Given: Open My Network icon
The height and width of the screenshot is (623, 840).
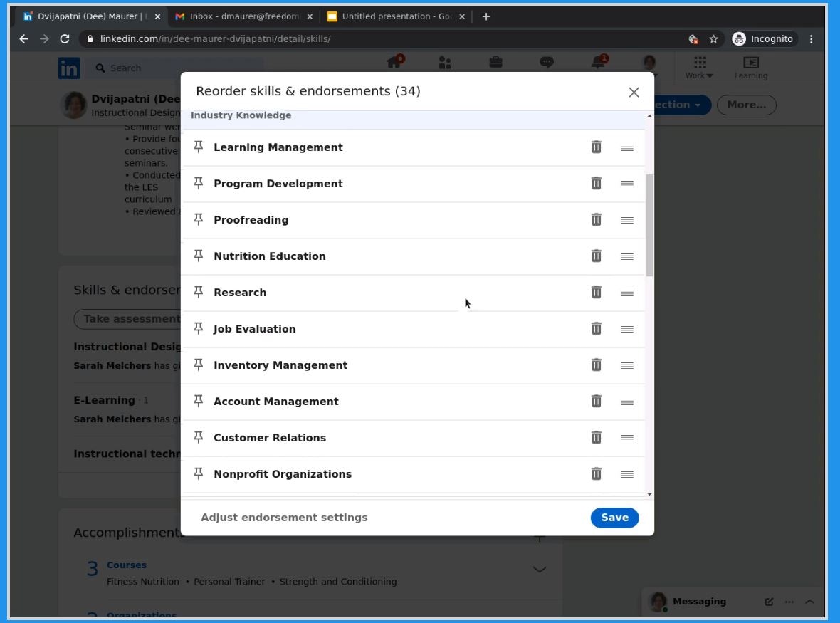Looking at the screenshot, I should click(445, 63).
